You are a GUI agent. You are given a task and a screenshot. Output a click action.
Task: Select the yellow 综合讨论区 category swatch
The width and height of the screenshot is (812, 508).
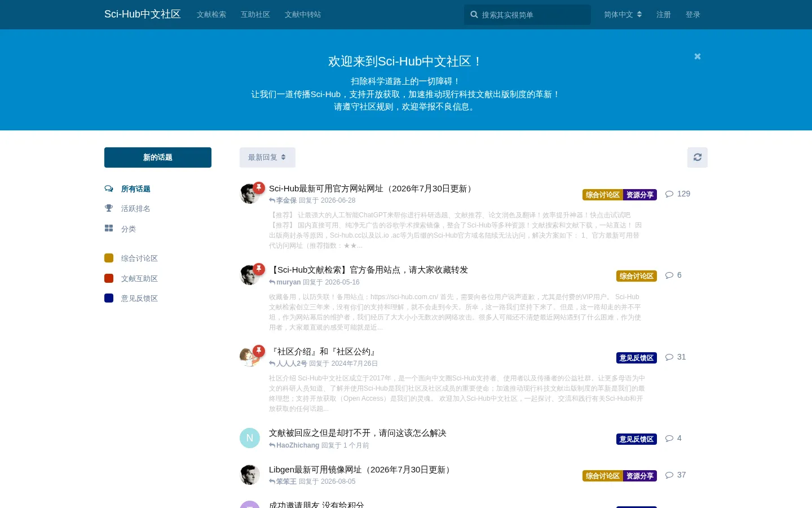click(x=109, y=258)
